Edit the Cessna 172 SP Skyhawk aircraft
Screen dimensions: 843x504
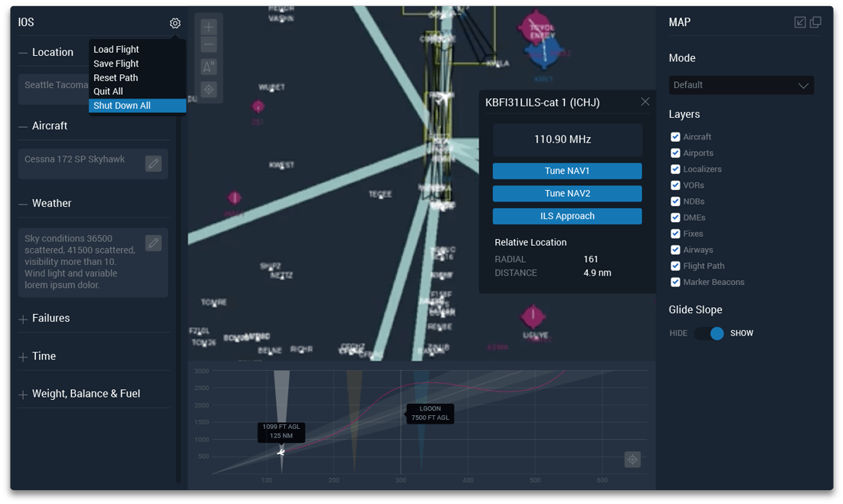click(x=153, y=163)
